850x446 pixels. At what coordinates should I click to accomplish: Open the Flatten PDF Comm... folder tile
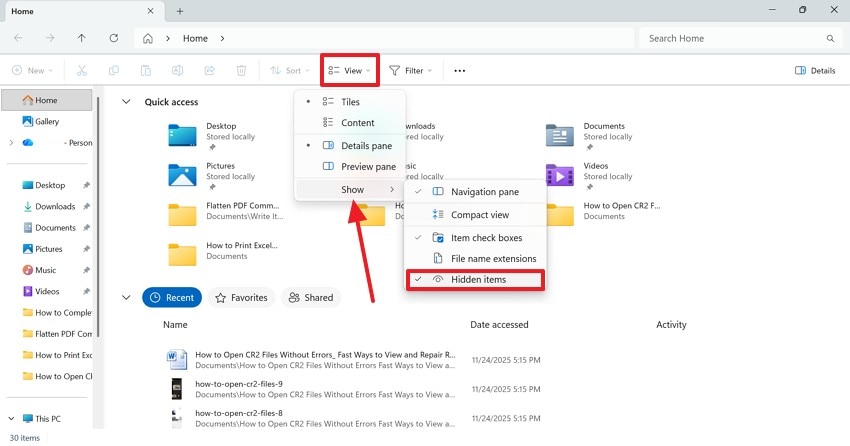tap(225, 215)
